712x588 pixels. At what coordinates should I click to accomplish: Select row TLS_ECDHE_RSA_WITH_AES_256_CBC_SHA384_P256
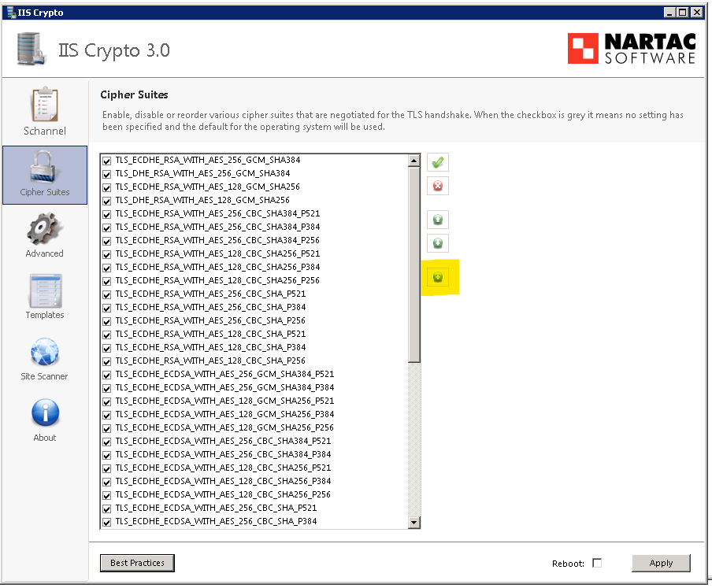[254, 240]
